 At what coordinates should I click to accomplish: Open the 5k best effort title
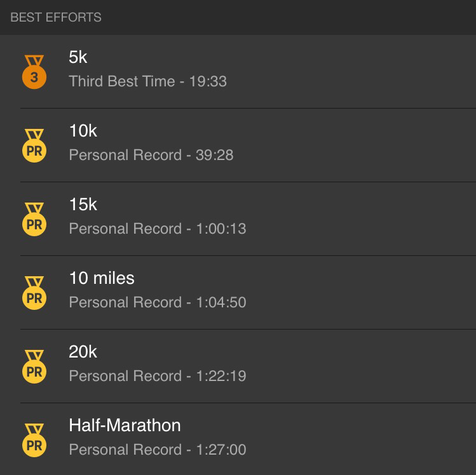78,57
